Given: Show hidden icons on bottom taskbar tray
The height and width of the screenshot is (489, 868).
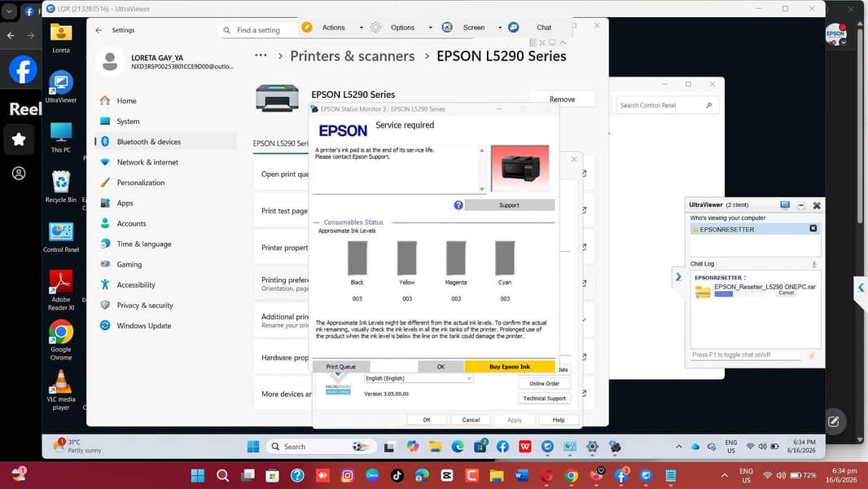Looking at the screenshot, I should pyautogui.click(x=724, y=475).
